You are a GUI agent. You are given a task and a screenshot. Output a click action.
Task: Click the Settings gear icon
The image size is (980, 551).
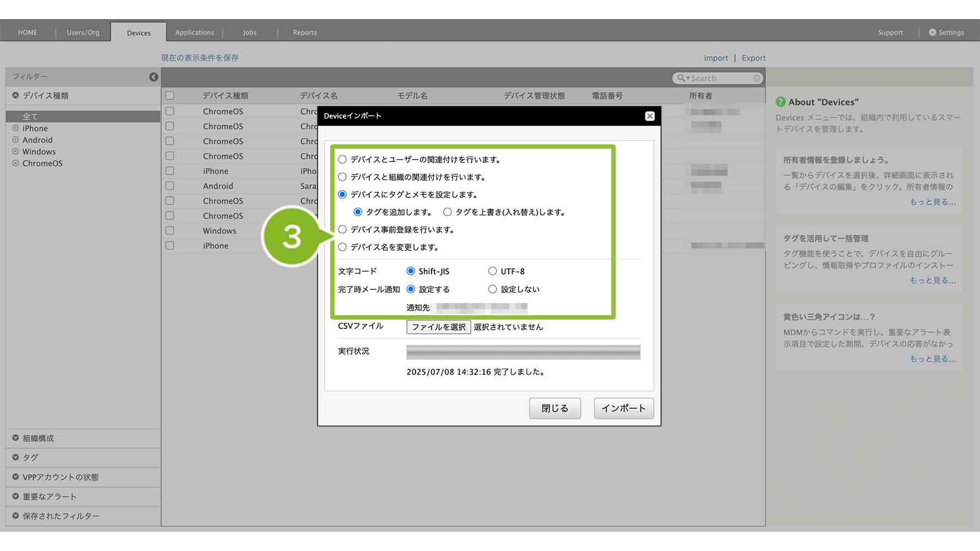click(932, 33)
